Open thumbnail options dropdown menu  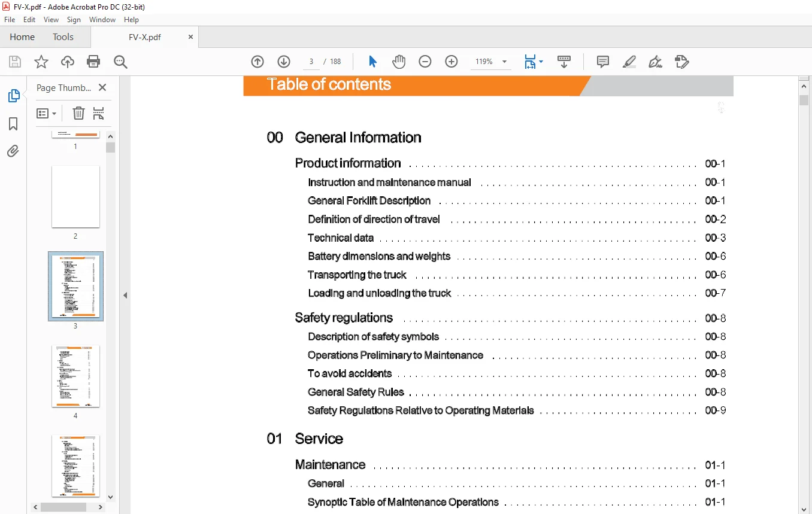[x=46, y=113]
